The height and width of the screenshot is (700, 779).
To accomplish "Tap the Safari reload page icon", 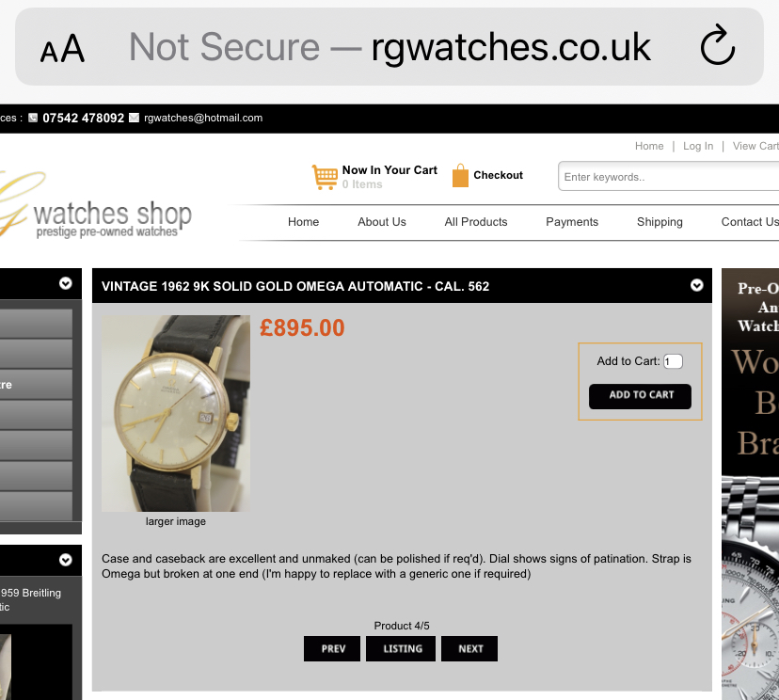I will [718, 45].
